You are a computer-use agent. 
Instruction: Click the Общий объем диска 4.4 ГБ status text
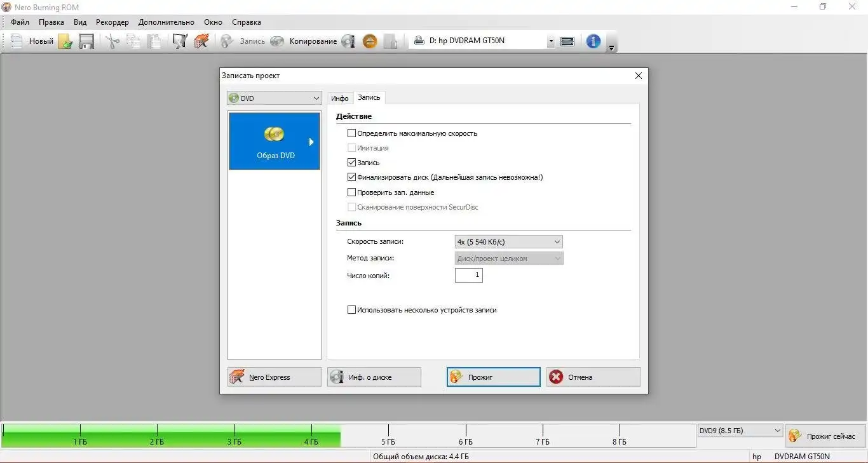(x=421, y=457)
